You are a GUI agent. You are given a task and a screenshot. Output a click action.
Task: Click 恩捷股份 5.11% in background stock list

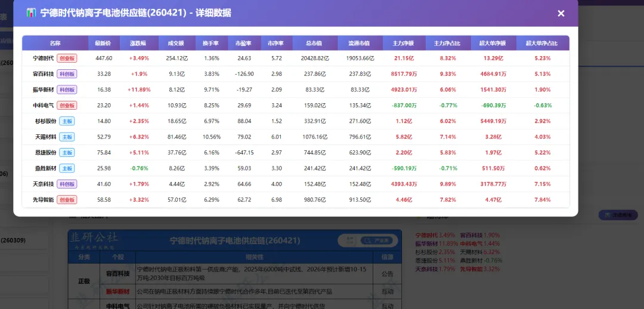[x=435, y=261]
